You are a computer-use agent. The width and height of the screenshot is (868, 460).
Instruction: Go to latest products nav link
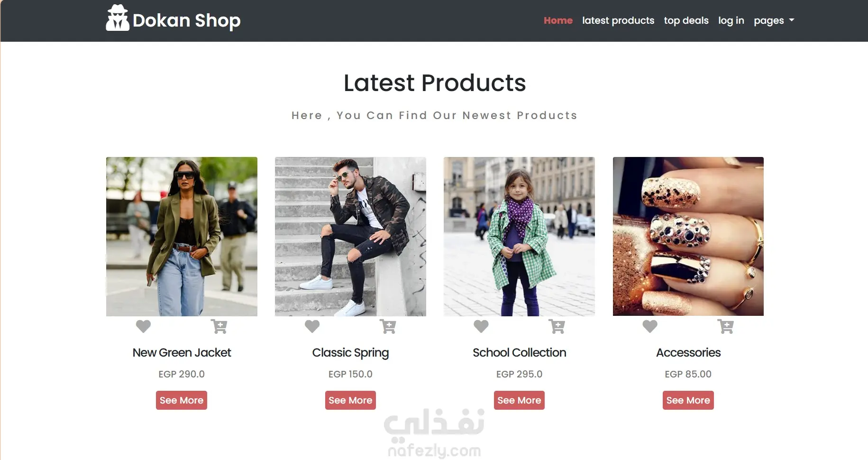[618, 20]
